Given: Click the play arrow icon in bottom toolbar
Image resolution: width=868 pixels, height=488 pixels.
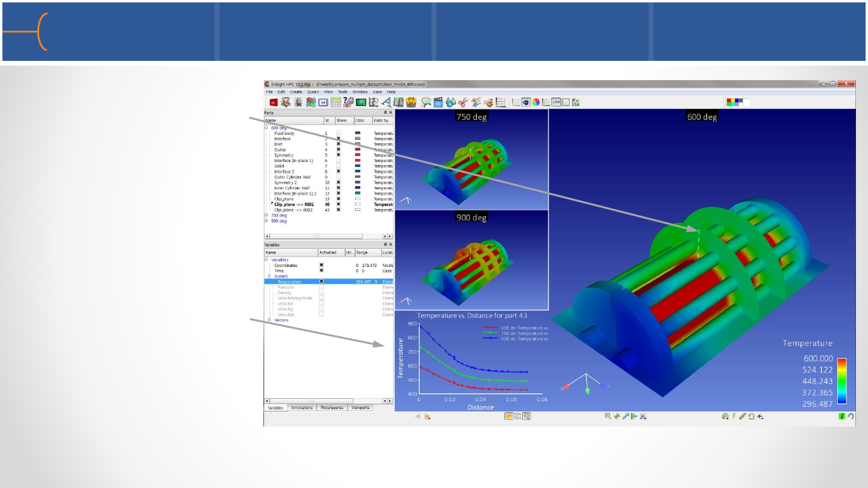Looking at the screenshot, I should [x=634, y=416].
